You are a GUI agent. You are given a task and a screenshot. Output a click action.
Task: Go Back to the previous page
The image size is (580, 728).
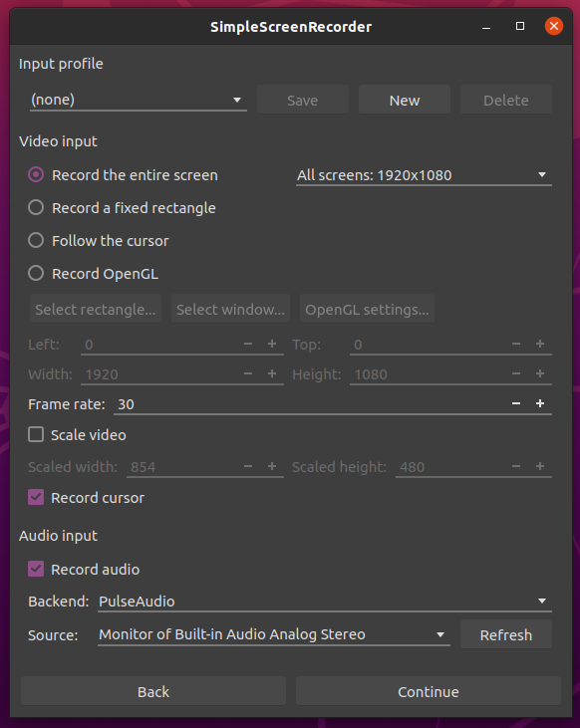point(152,691)
